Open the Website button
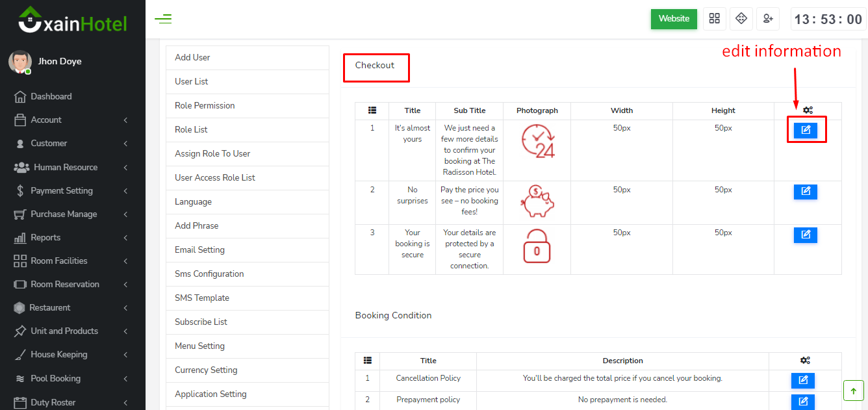The height and width of the screenshot is (410, 868). click(674, 19)
